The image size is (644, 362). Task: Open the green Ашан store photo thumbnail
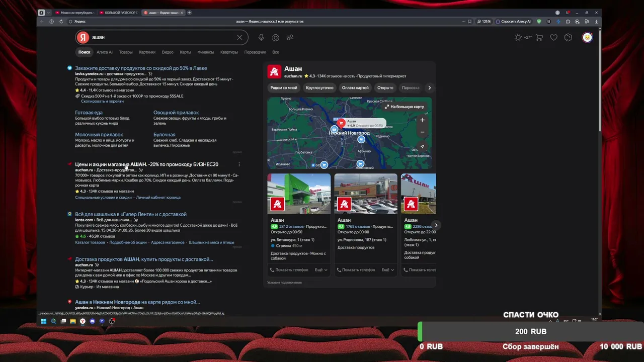click(299, 194)
